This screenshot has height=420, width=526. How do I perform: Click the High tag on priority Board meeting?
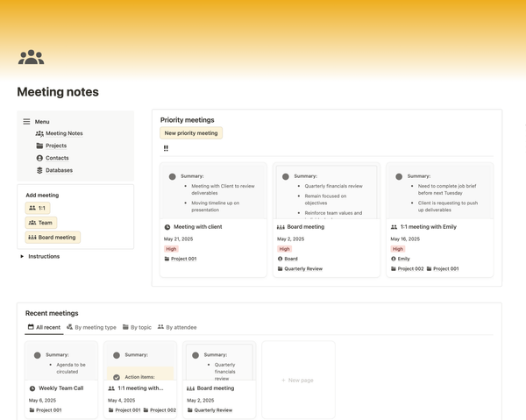pos(284,249)
